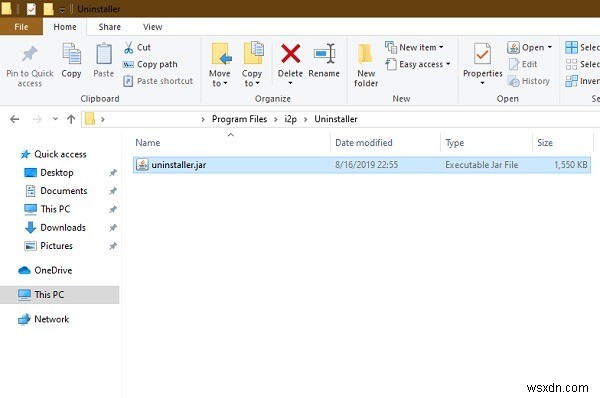Click the Rename icon

pyautogui.click(x=324, y=54)
